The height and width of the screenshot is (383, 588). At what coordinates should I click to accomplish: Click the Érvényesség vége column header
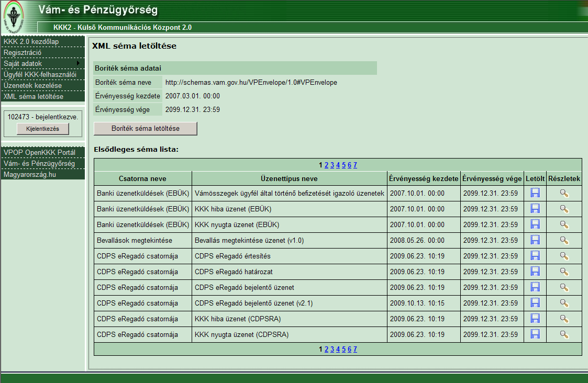[492, 179]
